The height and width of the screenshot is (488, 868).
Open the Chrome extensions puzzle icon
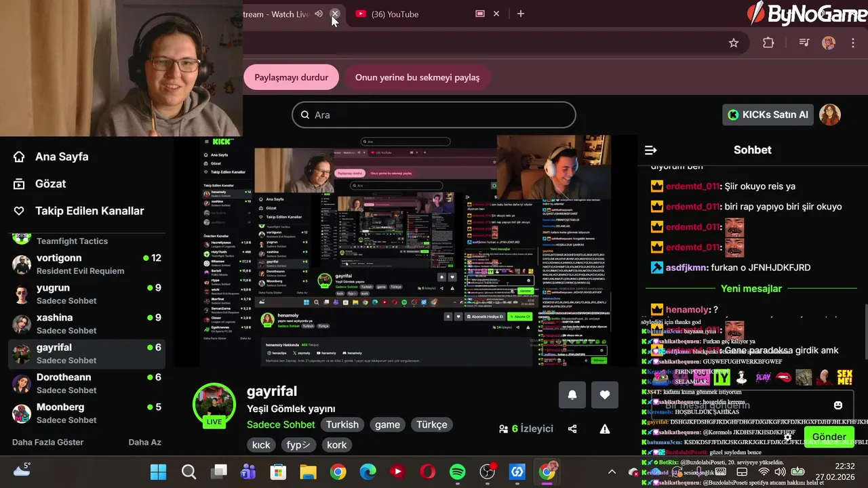[768, 43]
